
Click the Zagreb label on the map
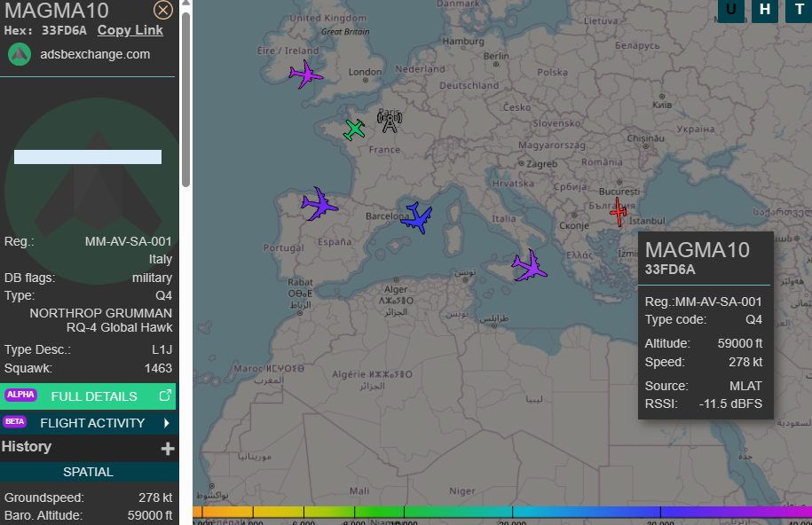[x=541, y=164]
